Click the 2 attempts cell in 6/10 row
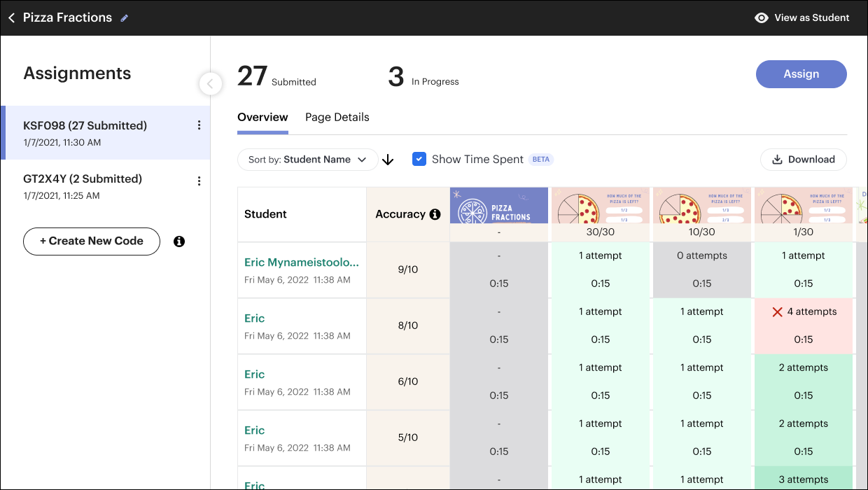Screen dimensions: 868x490 (x=804, y=382)
